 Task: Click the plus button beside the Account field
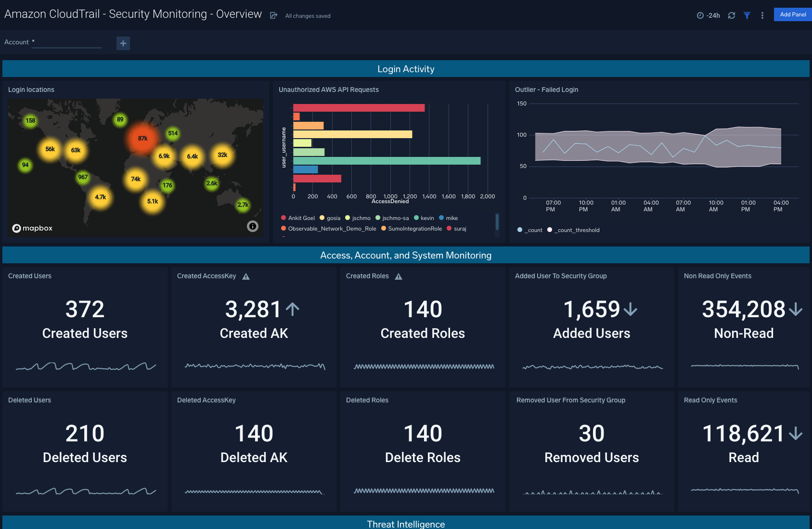(123, 43)
